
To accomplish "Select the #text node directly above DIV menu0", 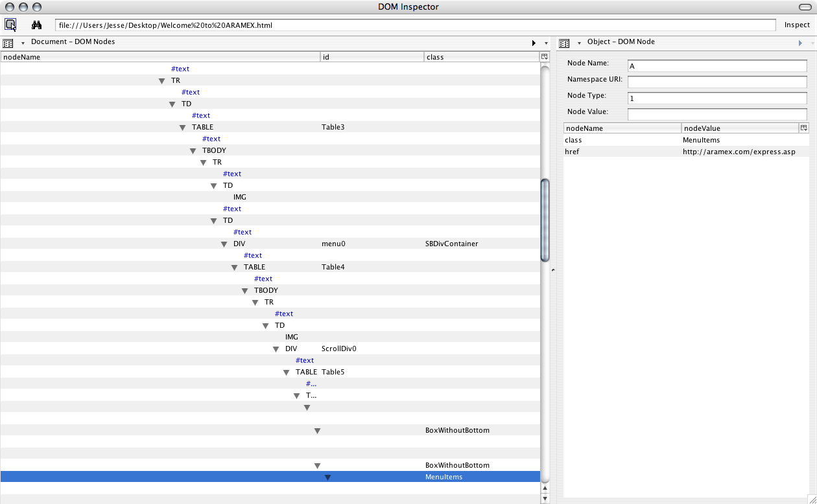I will pos(243,232).
